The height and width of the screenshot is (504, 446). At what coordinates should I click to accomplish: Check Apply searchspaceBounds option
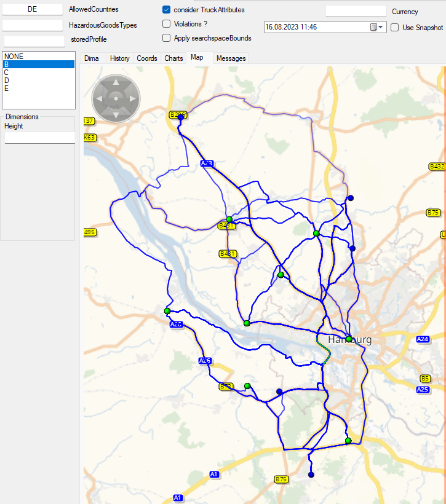point(167,38)
